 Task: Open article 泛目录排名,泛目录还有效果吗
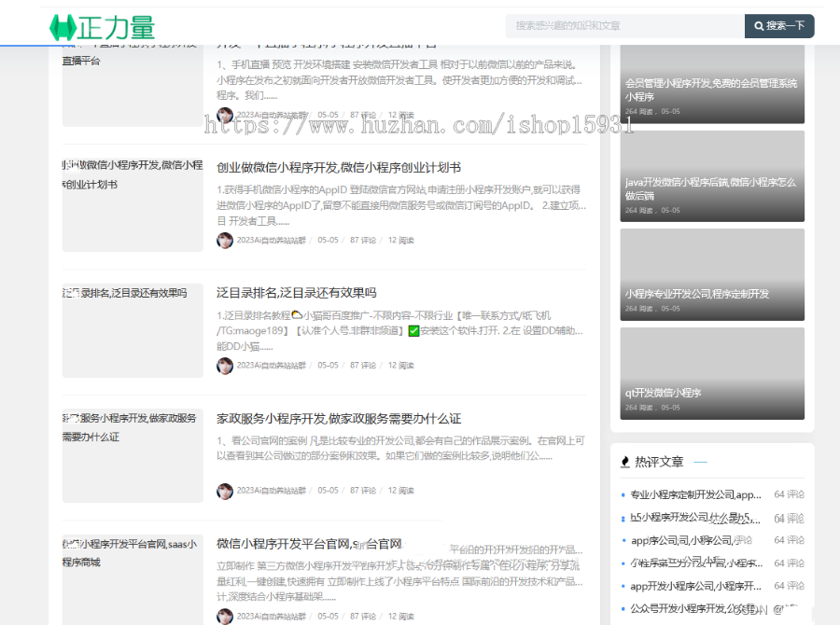click(x=296, y=293)
